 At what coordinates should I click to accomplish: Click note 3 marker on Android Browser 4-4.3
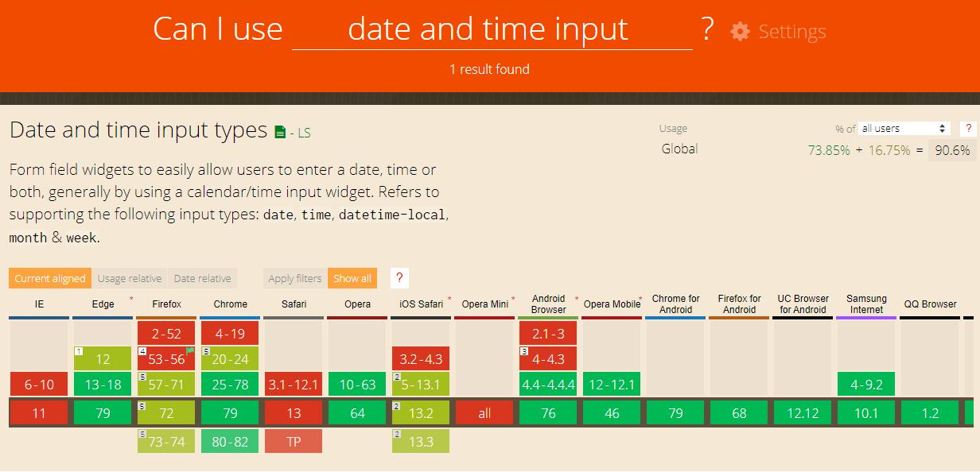click(524, 351)
